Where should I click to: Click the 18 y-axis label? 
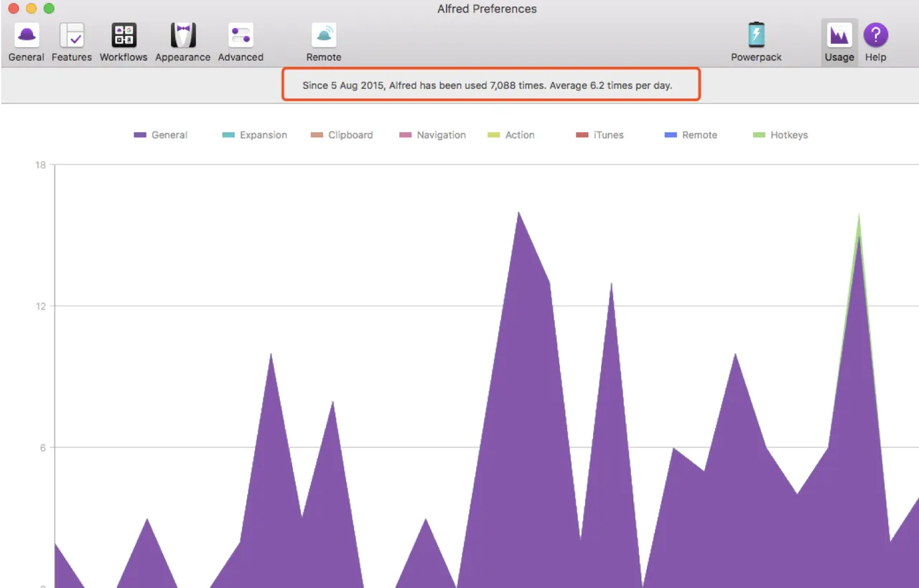(x=40, y=165)
